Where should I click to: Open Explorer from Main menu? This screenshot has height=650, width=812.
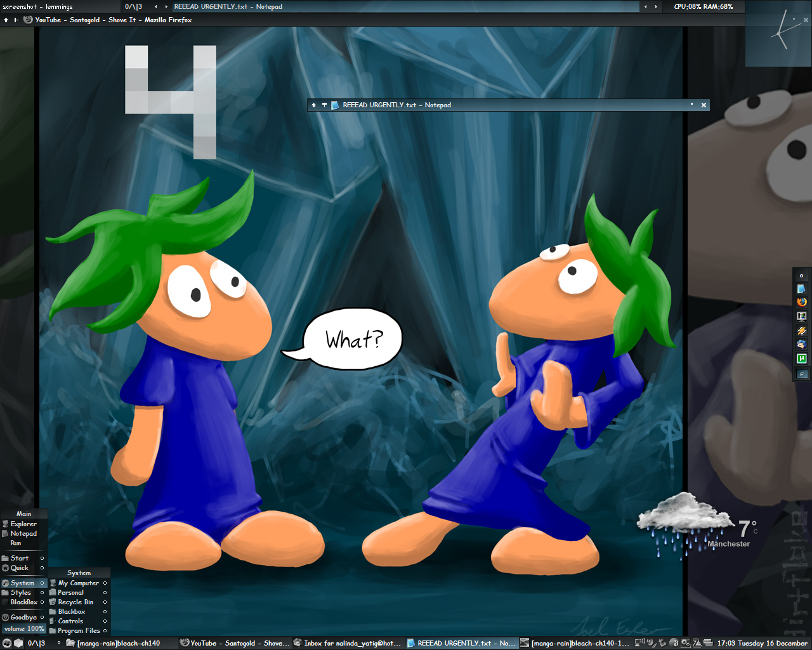coord(23,524)
